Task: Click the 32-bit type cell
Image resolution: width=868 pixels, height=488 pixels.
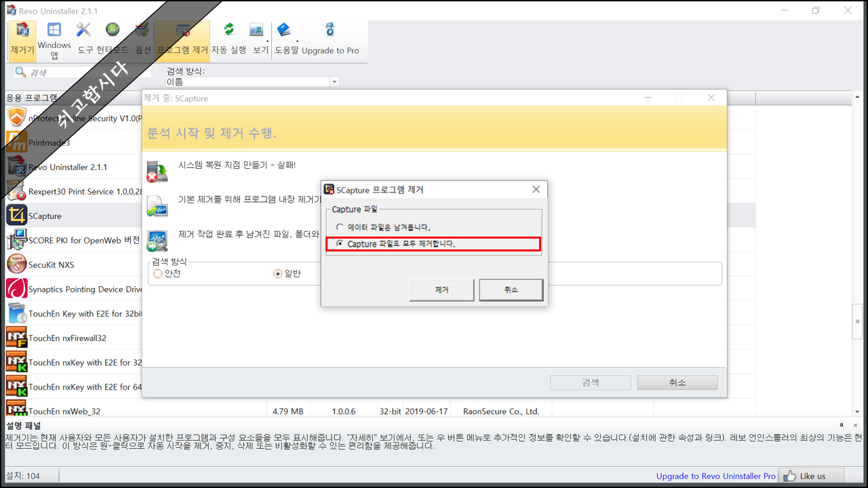Action: point(391,411)
